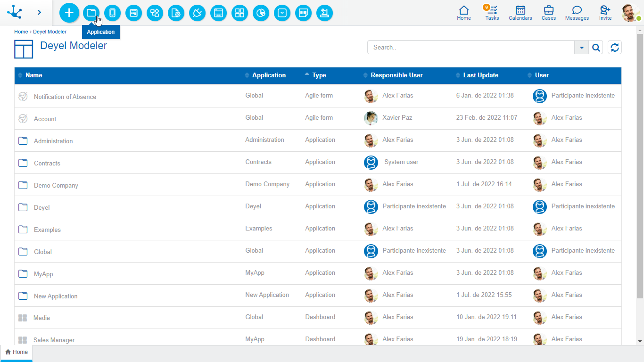
Task: Expand the side menu chevron
Action: [x=39, y=12]
